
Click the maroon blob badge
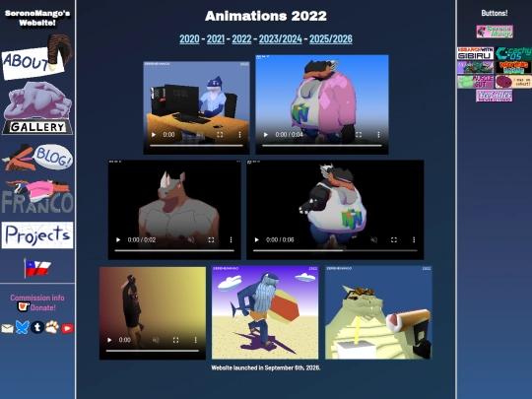[x=513, y=82]
